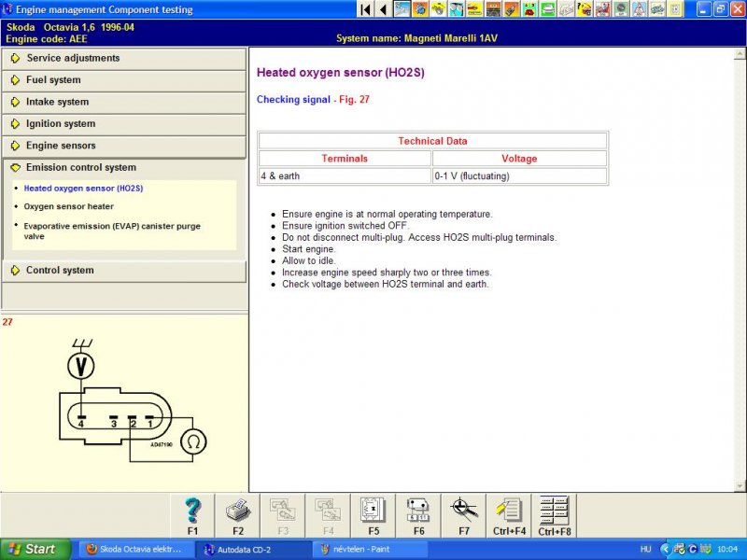Click the Fig 27 connector diagram
The width and height of the screenshot is (747, 560).
coord(132,401)
